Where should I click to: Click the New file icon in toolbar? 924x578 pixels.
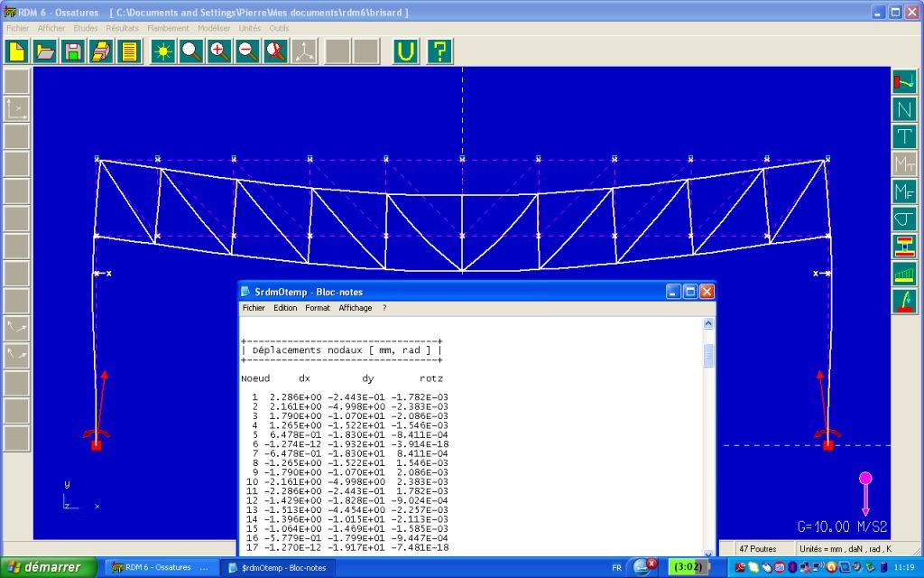[17, 51]
